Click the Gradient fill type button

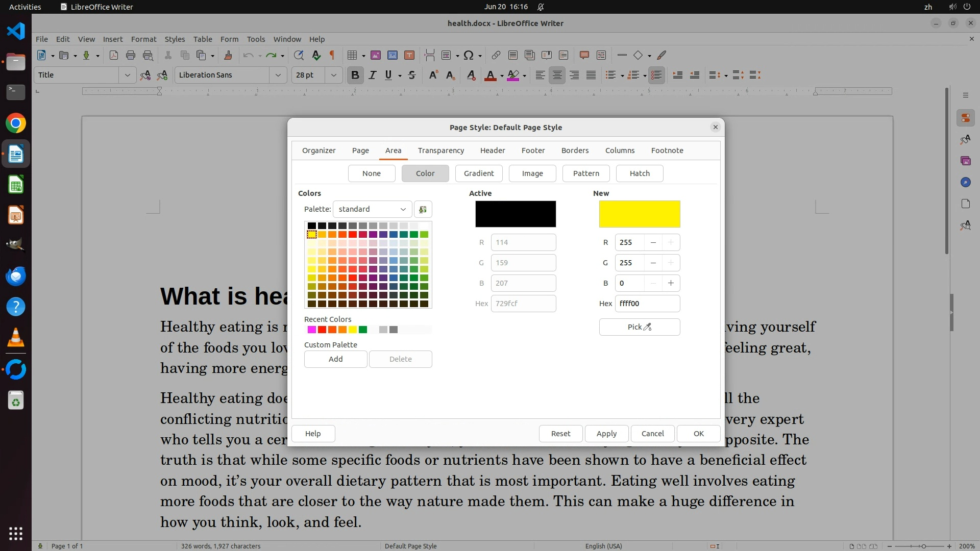[x=478, y=173]
